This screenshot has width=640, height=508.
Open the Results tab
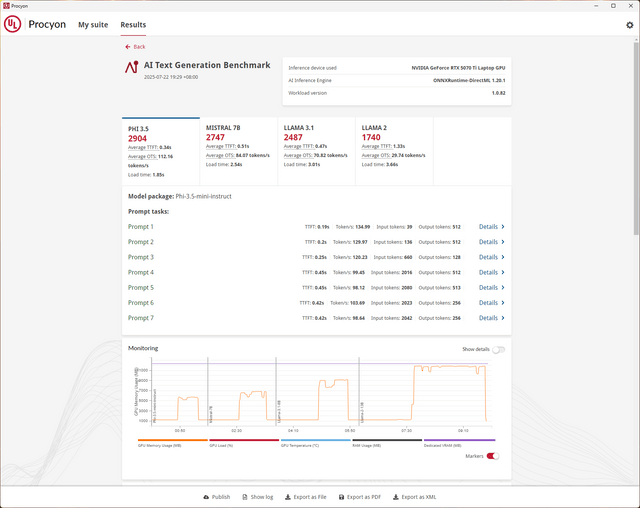coord(133,25)
